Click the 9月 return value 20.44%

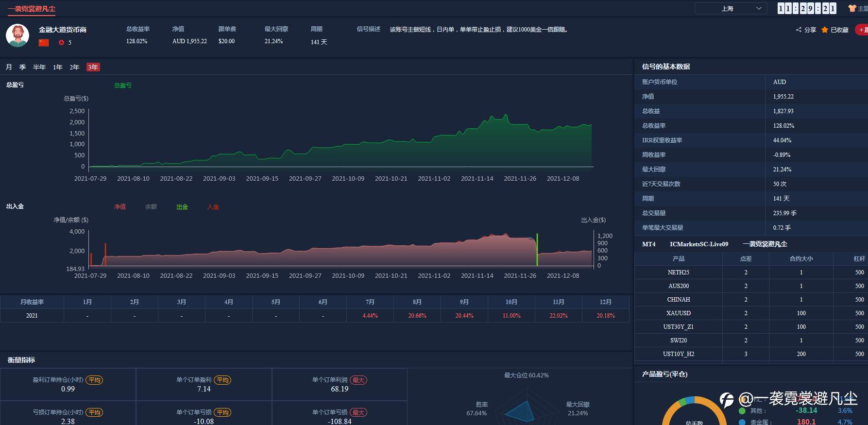(x=464, y=316)
